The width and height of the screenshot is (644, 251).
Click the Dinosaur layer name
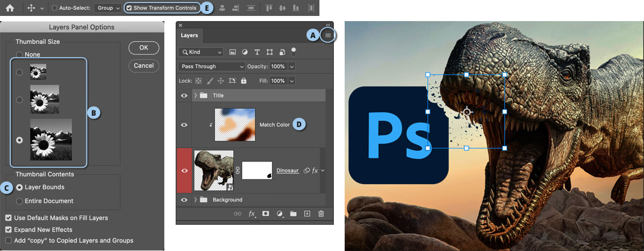tap(287, 170)
